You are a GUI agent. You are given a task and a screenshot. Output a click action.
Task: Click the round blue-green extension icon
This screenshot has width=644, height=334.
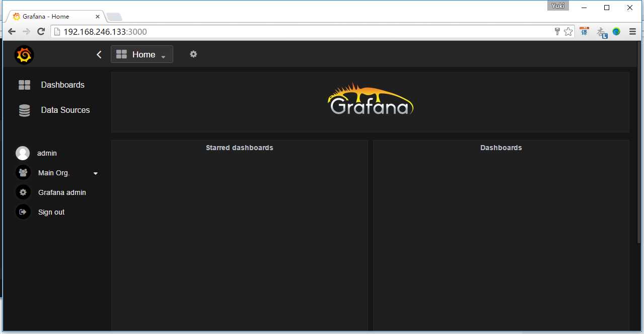tap(616, 32)
